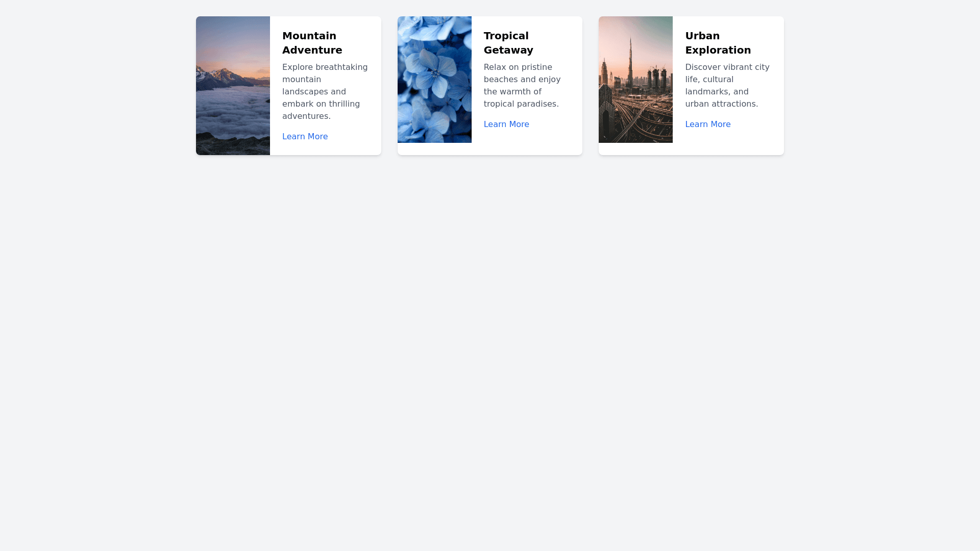Click the vibrant city life description
The height and width of the screenshot is (551, 980).
(x=727, y=86)
